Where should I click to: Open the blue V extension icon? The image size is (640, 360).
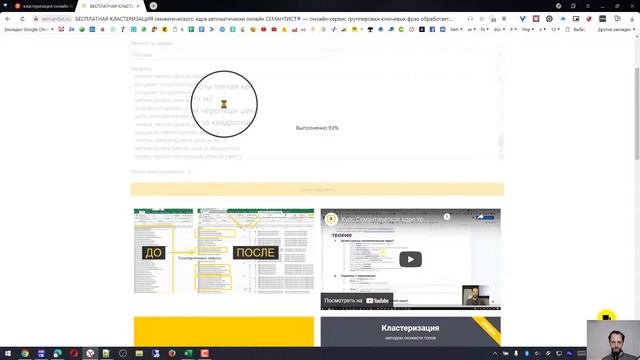pyautogui.click(x=522, y=19)
